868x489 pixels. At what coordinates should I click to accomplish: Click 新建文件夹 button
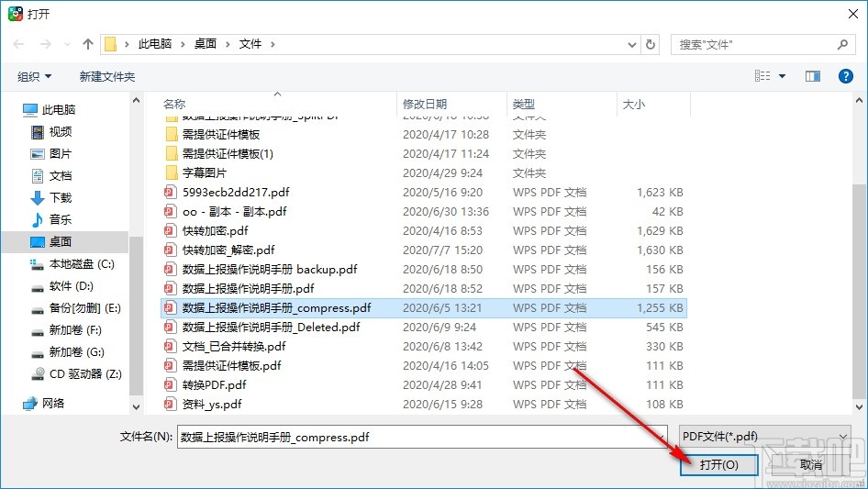point(106,76)
